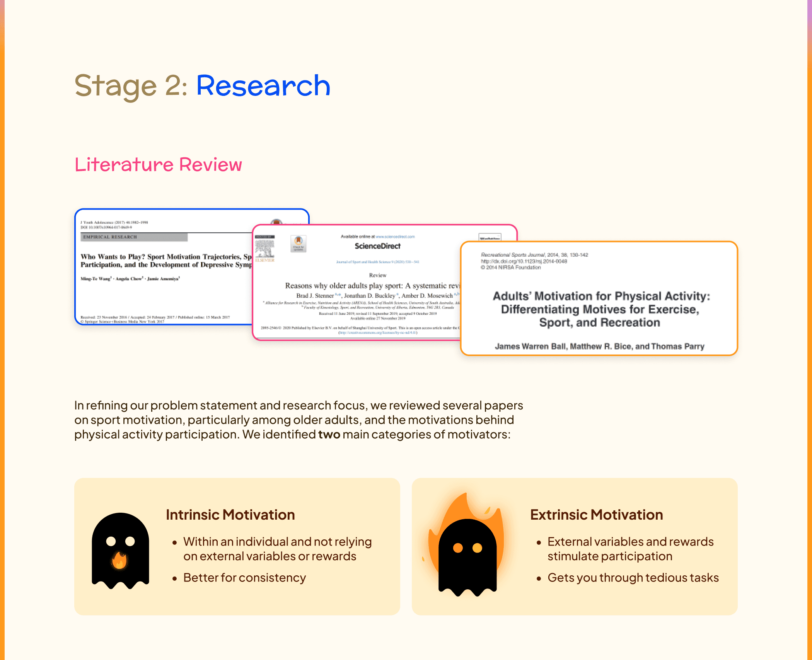The image size is (812, 660).
Task: Click the 'Extrinsic Motivation' card title
Action: (x=596, y=515)
